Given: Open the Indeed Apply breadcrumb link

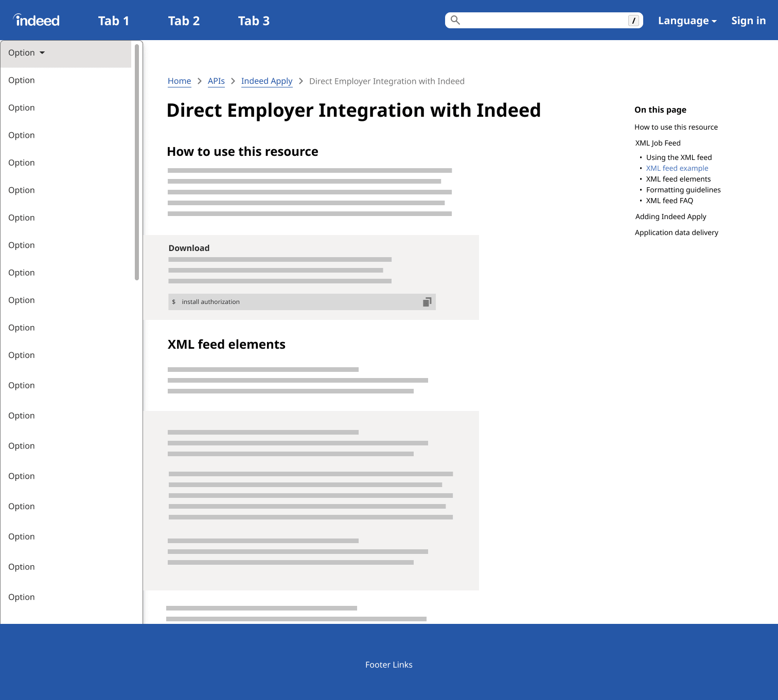Looking at the screenshot, I should 267,81.
